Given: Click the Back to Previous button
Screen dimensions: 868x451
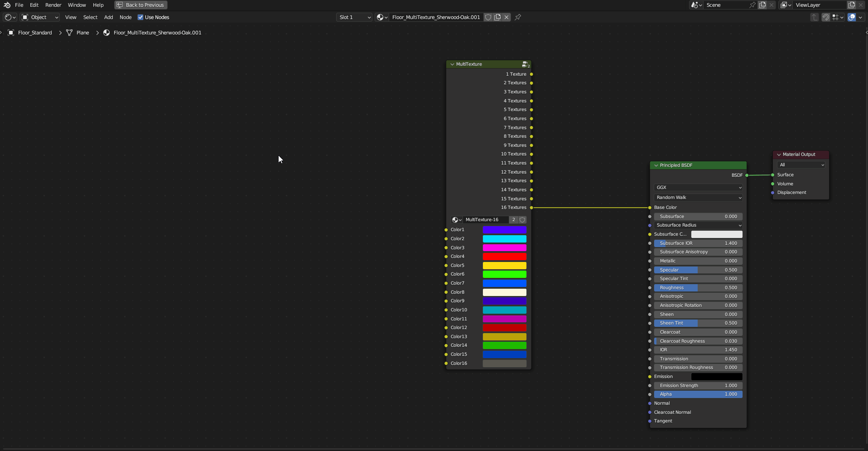Looking at the screenshot, I should pyautogui.click(x=140, y=5).
